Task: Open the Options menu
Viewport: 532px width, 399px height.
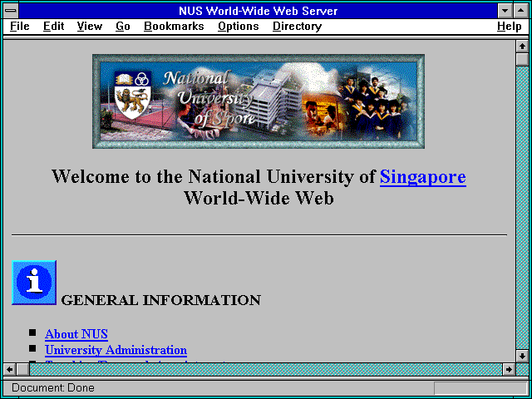Action: [x=239, y=27]
